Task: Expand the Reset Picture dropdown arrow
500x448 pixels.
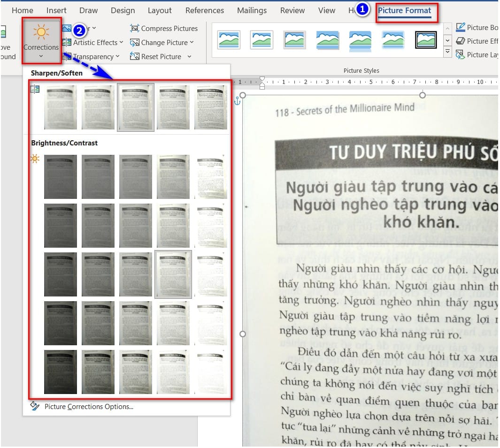Action: pyautogui.click(x=189, y=57)
